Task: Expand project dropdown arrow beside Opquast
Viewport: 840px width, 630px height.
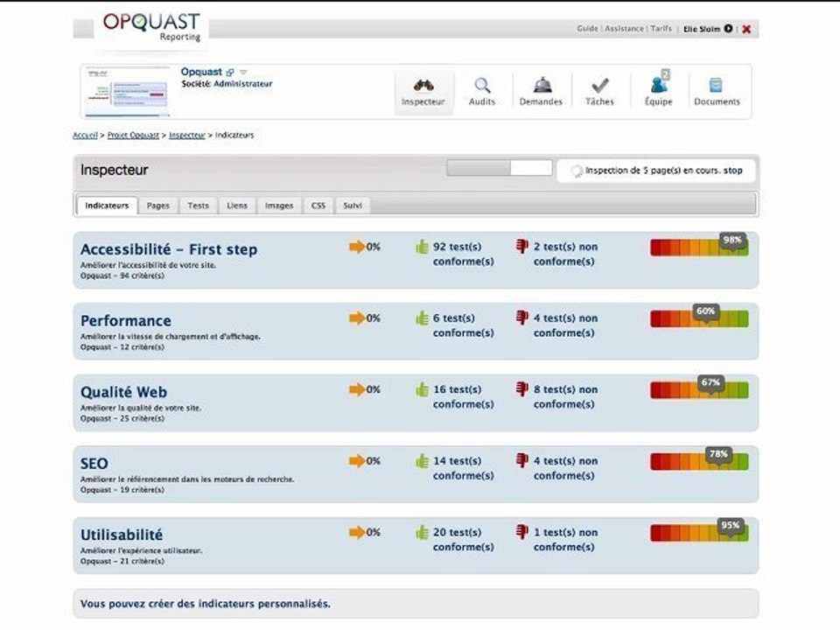Action: coord(243,72)
